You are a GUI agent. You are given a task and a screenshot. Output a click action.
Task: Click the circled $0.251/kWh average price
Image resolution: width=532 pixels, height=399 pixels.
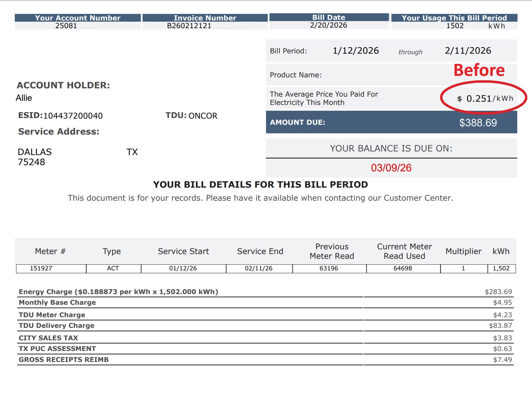click(485, 98)
